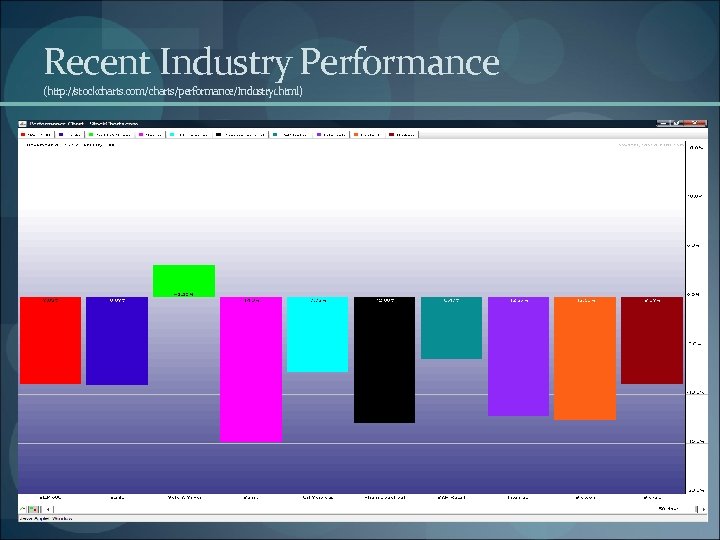Click the green positive performance bar
720x540 pixels.
pos(184,281)
